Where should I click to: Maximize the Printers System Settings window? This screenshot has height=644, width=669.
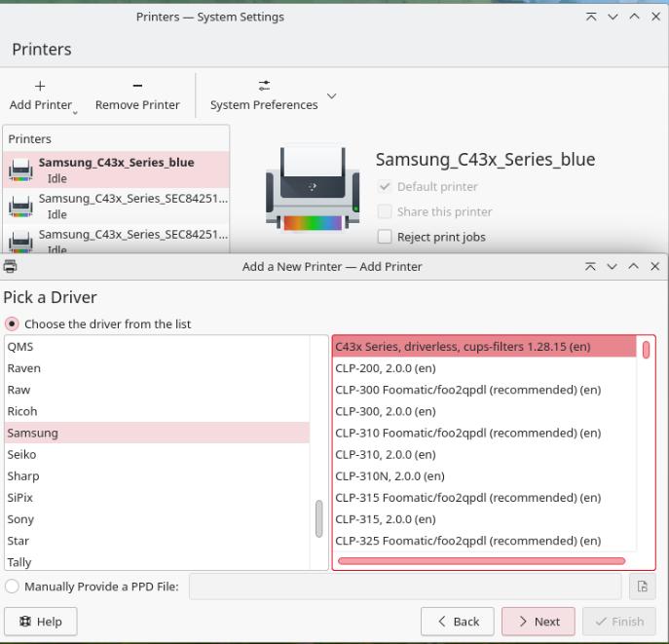point(635,17)
